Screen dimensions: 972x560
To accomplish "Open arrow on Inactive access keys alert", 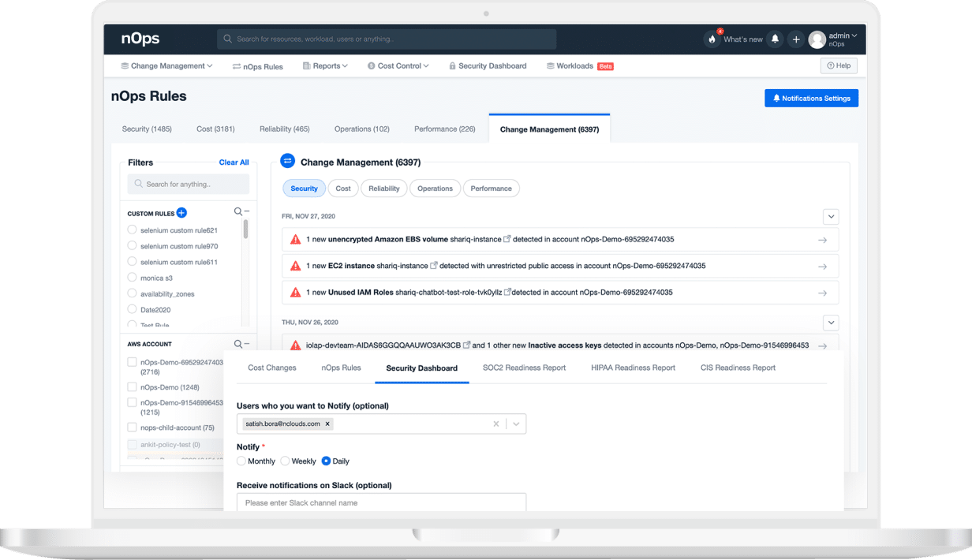I will [822, 345].
